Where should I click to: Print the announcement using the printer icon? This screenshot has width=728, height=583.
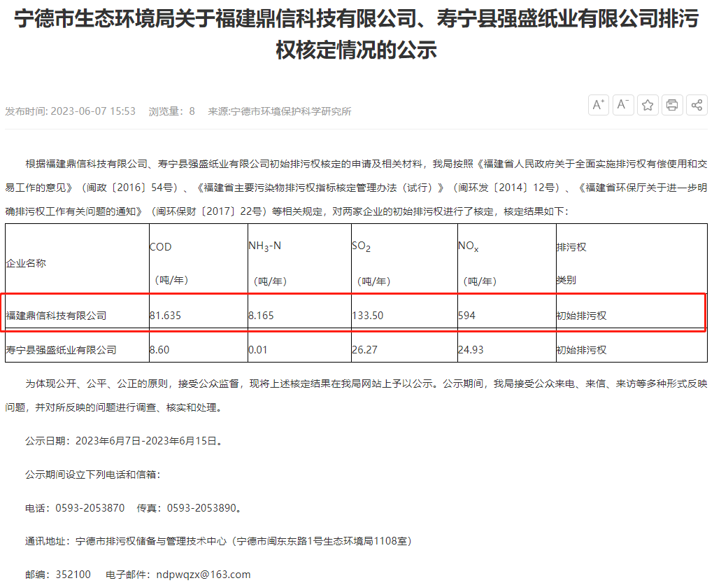672,105
